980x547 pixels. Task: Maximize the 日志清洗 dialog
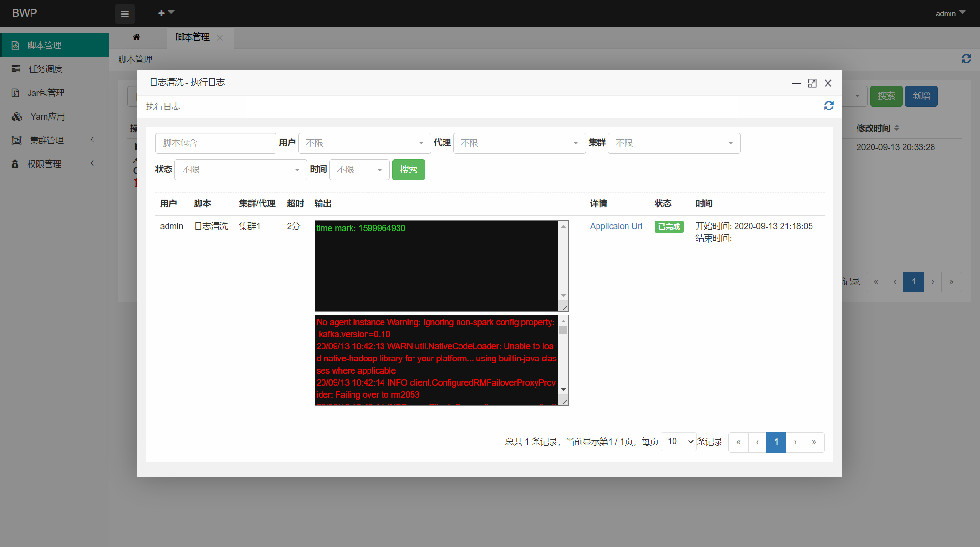(812, 83)
